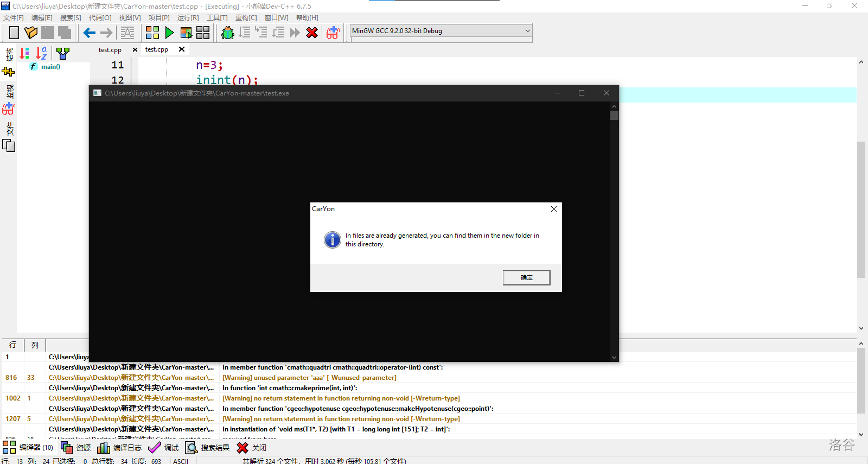Open the 工具[T] menu
868x464 pixels.
pyautogui.click(x=217, y=18)
